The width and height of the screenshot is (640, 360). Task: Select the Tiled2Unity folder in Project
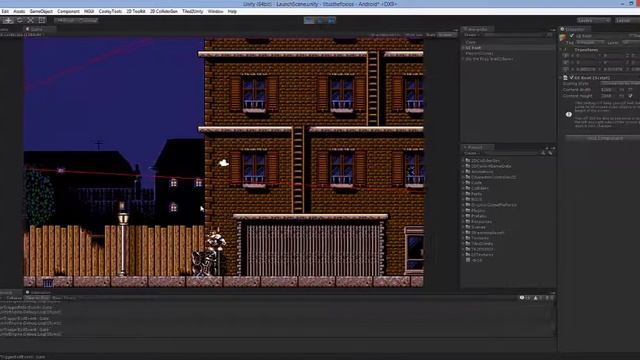point(482,244)
